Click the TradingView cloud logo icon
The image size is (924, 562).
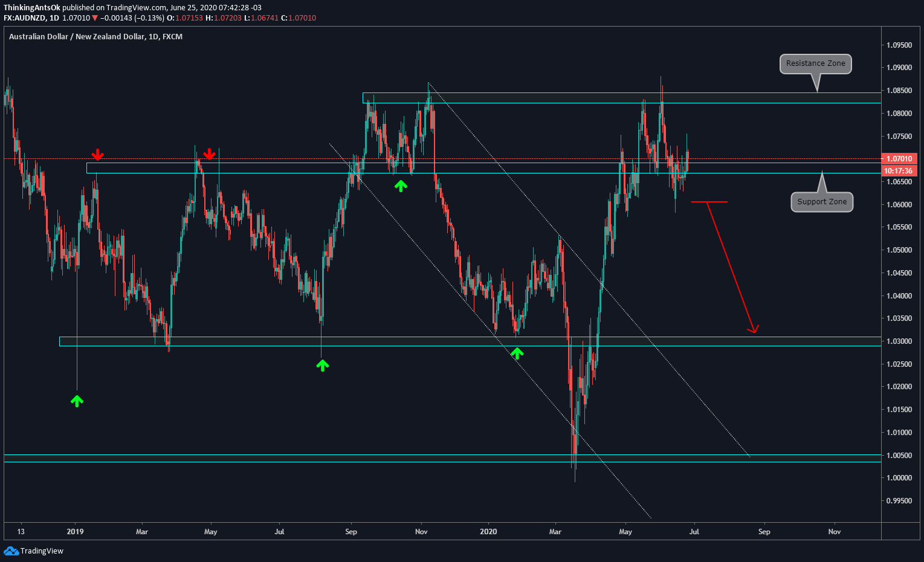pyautogui.click(x=11, y=551)
